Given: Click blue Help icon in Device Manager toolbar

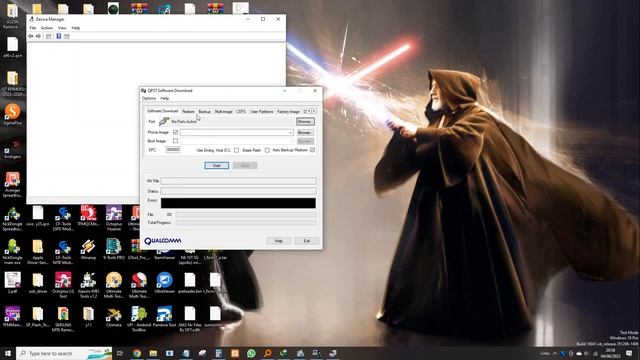Looking at the screenshot, I should (x=58, y=36).
